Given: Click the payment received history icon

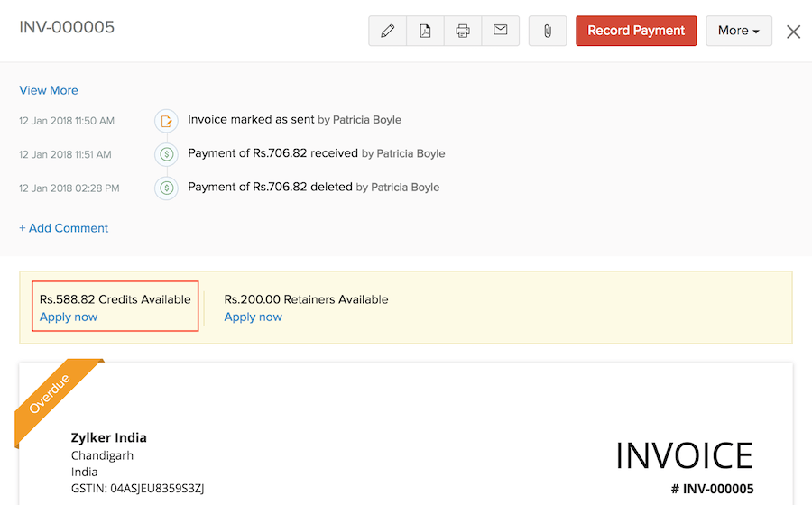Looking at the screenshot, I should tap(166, 154).
